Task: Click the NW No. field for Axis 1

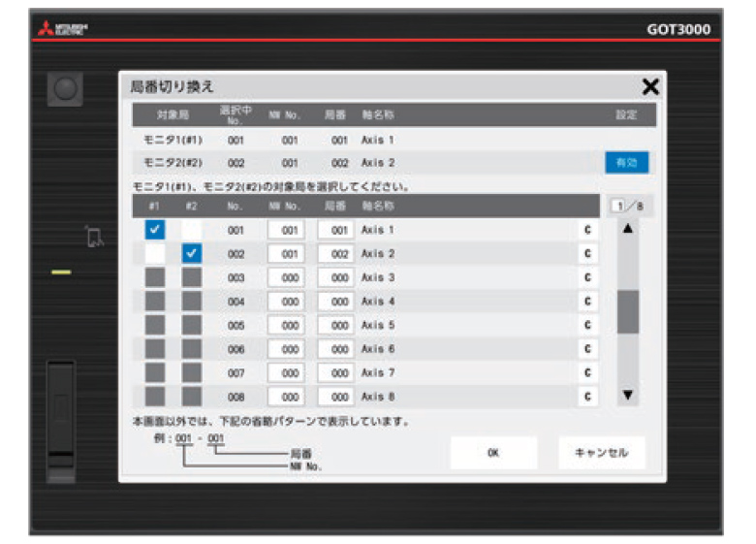Action: pyautogui.click(x=286, y=230)
